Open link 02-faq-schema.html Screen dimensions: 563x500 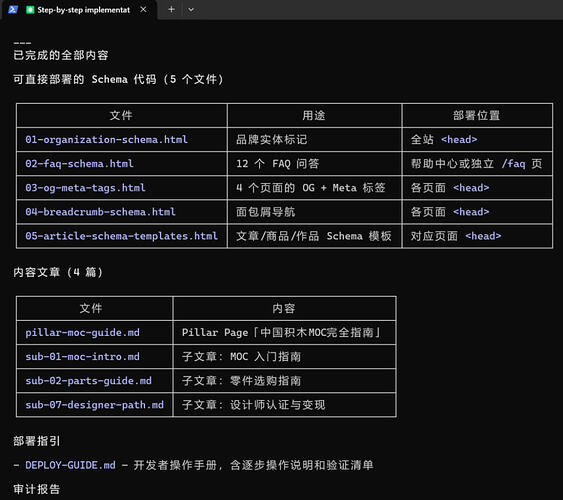(x=79, y=164)
